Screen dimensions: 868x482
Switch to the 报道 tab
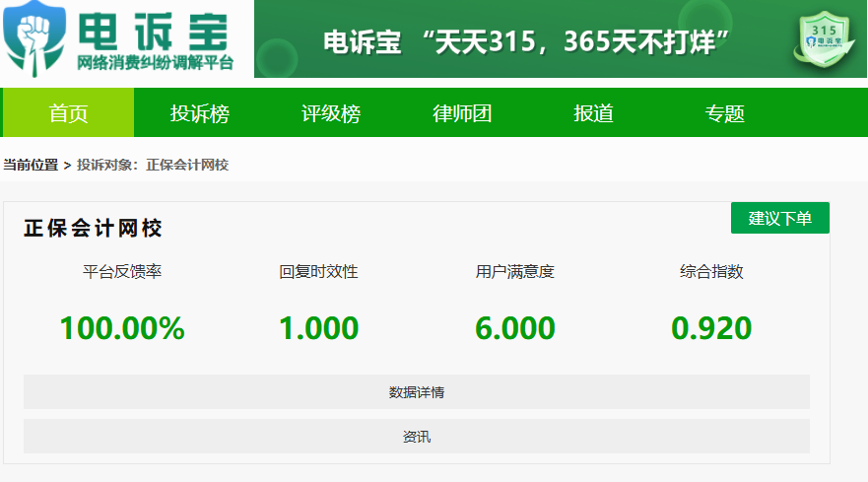pos(593,112)
